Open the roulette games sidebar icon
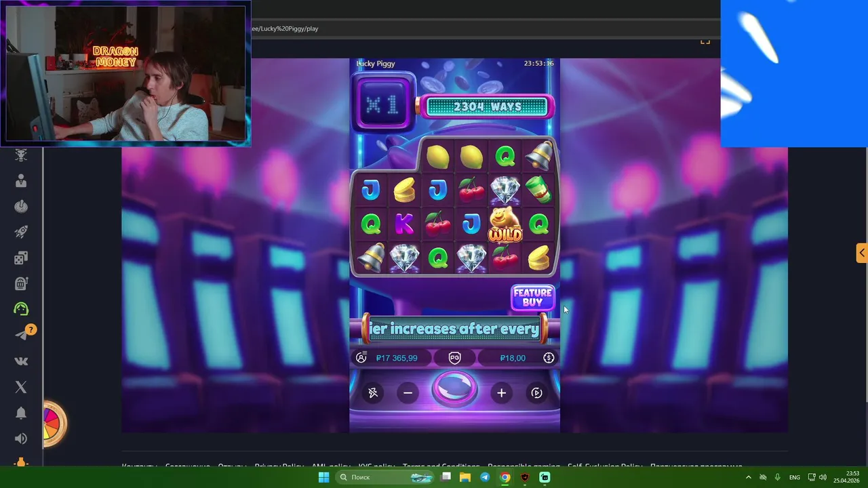Viewport: 868px width, 488px height. coord(21,207)
